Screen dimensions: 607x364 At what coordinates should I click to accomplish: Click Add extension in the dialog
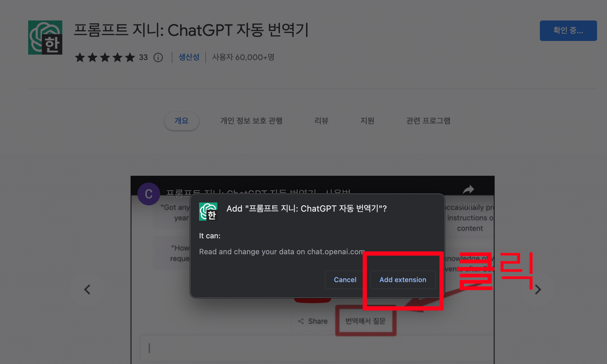tap(403, 280)
